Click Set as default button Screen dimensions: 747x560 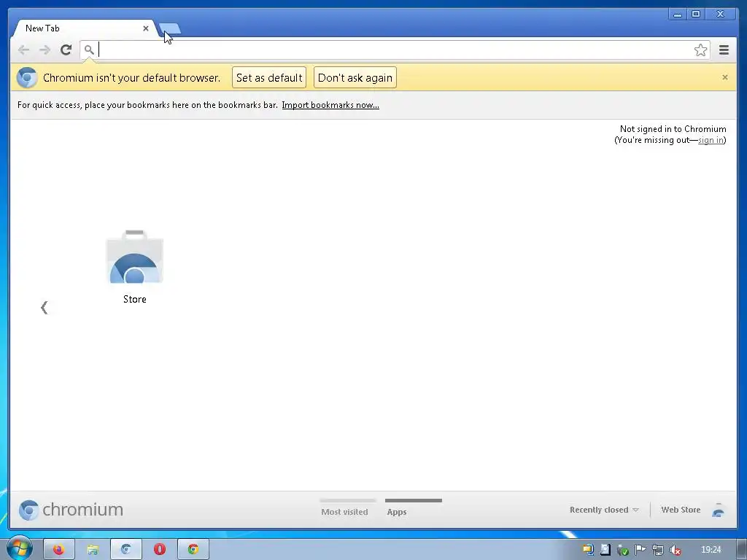(x=269, y=77)
